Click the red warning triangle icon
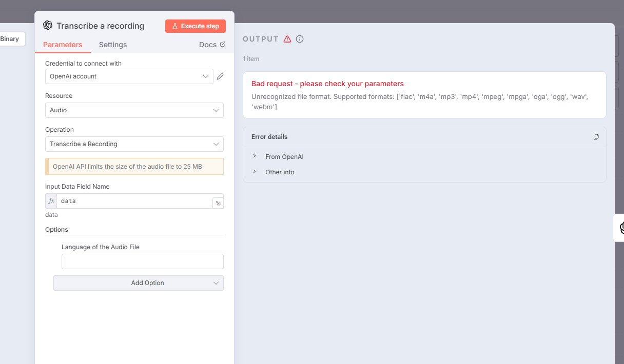 pos(287,39)
